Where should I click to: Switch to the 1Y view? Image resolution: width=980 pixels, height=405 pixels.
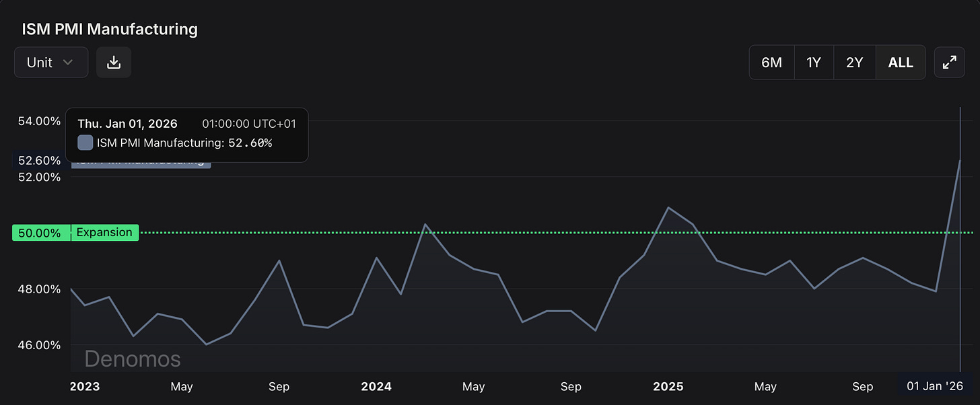(813, 62)
